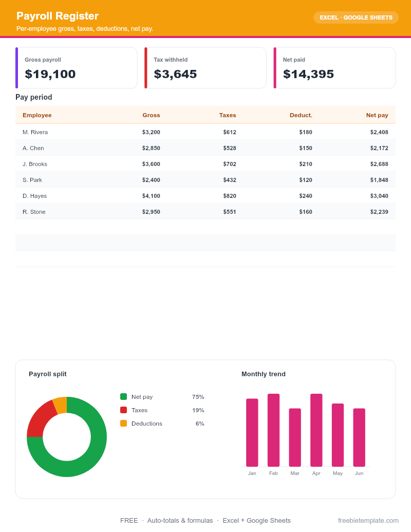Click the $2,408 net pay cell
This screenshot has width=411, height=532.
tap(379, 132)
